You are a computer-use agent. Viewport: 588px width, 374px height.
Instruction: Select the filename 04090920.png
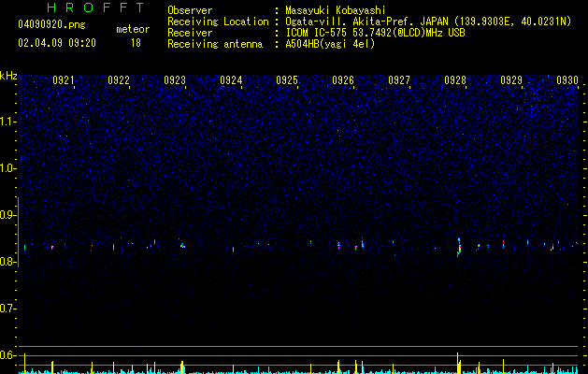tap(51, 24)
